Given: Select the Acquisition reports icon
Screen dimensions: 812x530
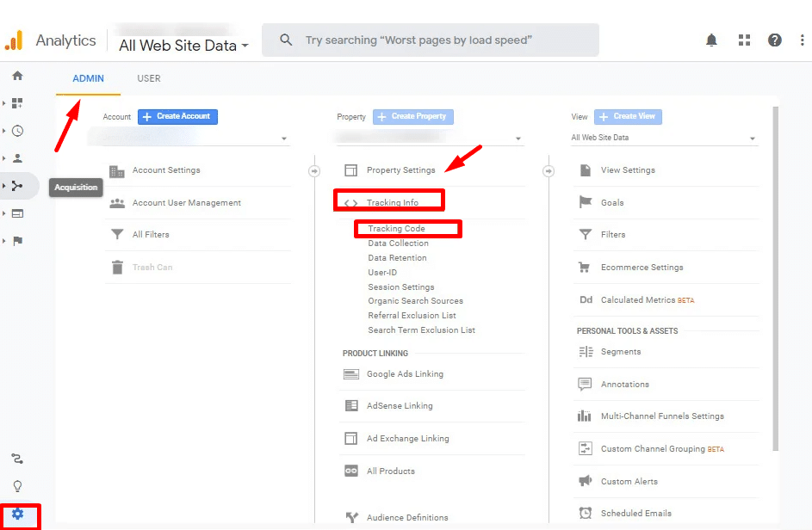Looking at the screenshot, I should 17,186.
